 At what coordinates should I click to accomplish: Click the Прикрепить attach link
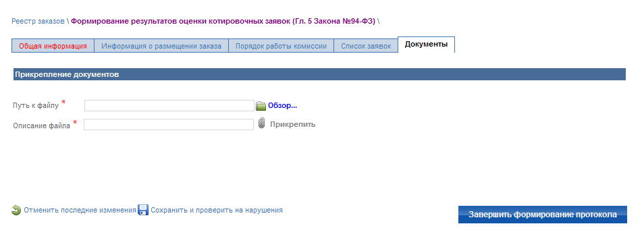293,124
